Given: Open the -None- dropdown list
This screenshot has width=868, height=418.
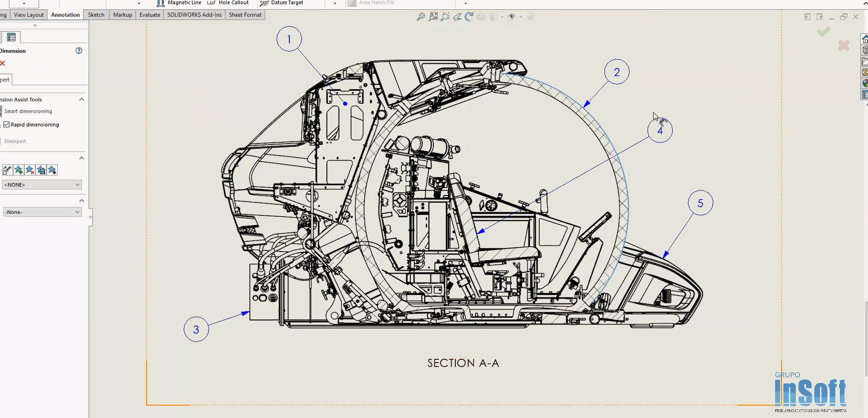Looking at the screenshot, I should (x=42, y=212).
